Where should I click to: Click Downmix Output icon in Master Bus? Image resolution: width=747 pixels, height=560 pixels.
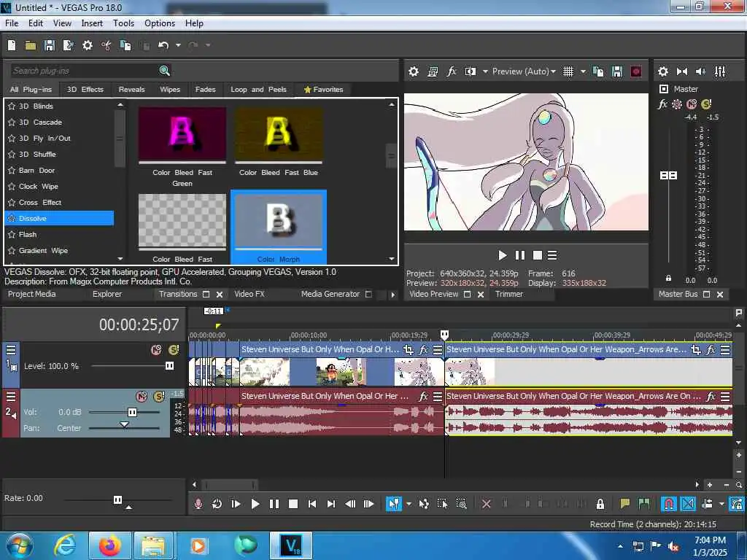click(x=682, y=71)
